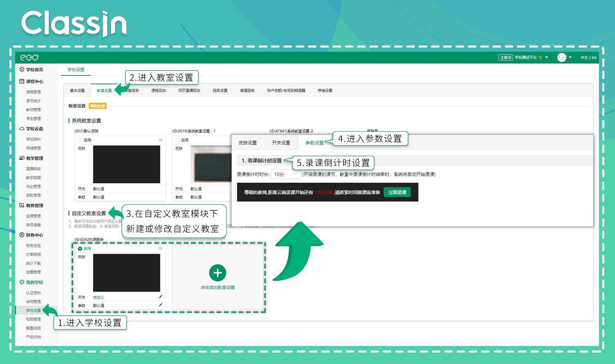Click the eeo logo in header
615x364 pixels.
click(x=29, y=57)
